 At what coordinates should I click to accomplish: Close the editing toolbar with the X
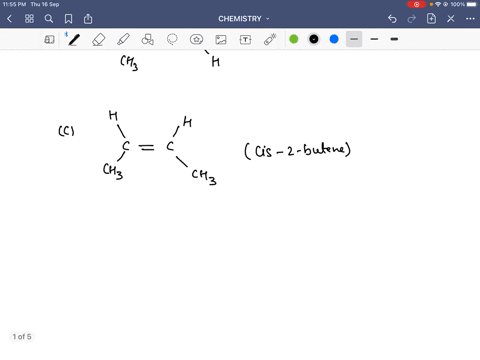(x=451, y=19)
